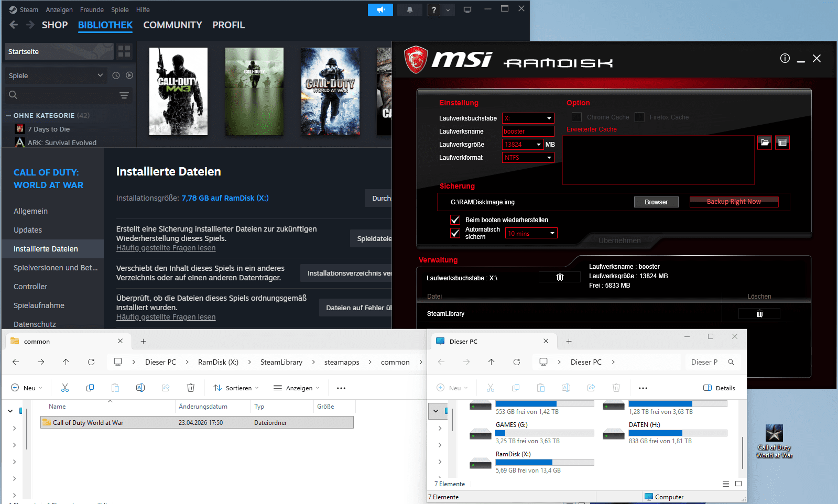
Task: Click Übernehmen button in RAMDisk
Action: [619, 240]
